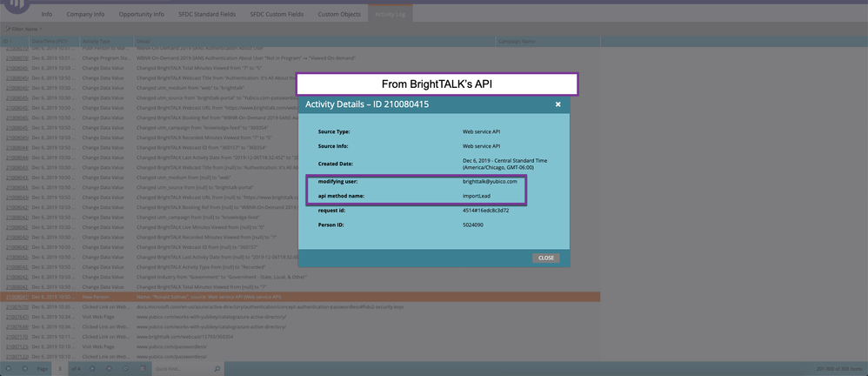Open the Custom Objects tab
This screenshot has height=376, width=868.
click(x=339, y=14)
